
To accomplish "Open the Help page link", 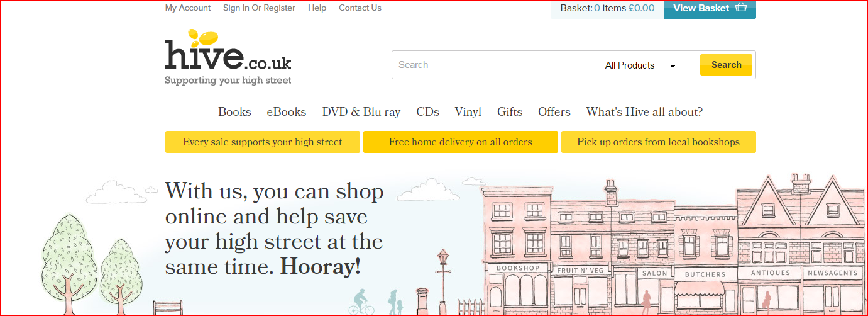I will (317, 8).
